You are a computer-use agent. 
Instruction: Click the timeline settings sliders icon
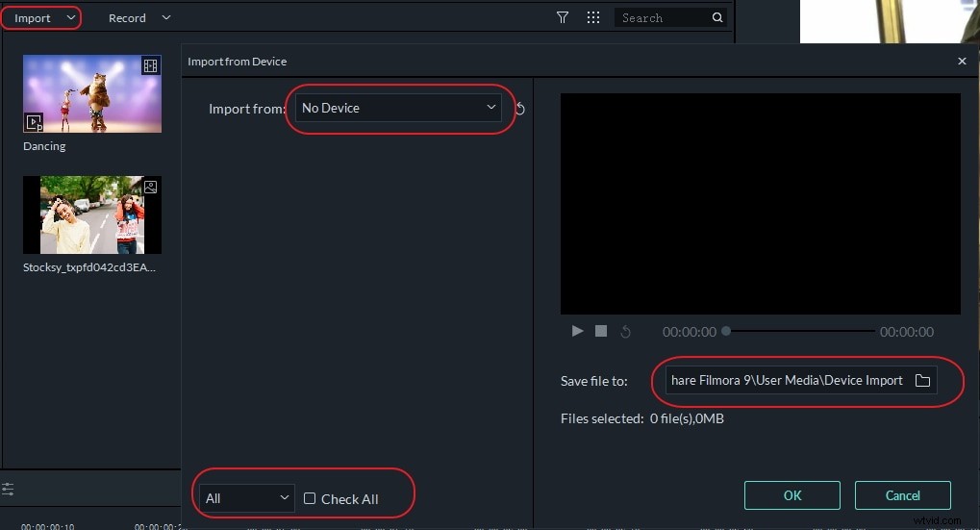[x=8, y=489]
